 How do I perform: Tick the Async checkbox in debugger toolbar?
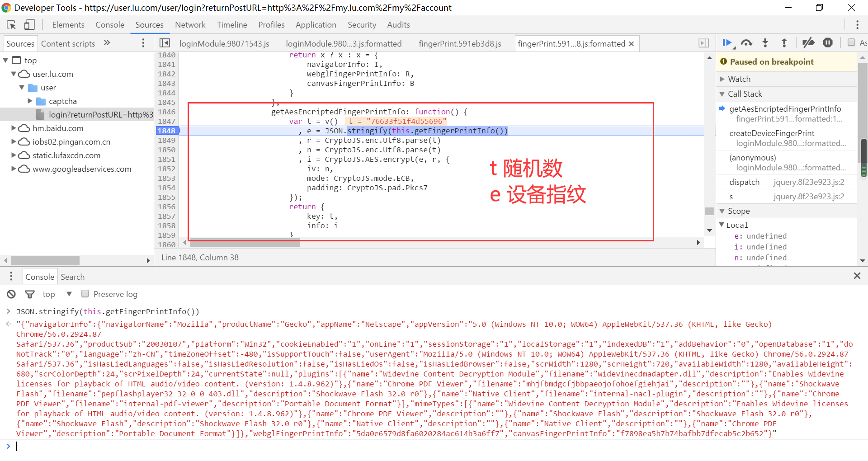[x=851, y=42]
